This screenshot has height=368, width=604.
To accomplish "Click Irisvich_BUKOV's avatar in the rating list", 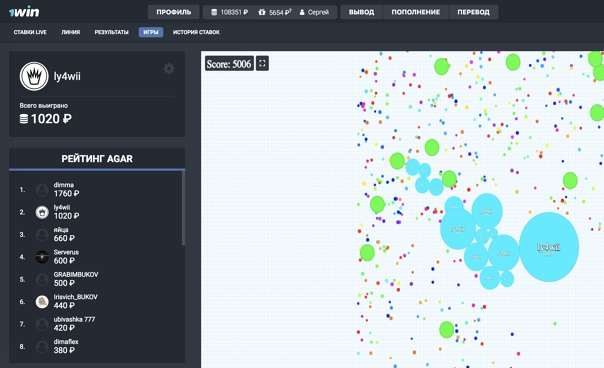I will [42, 301].
